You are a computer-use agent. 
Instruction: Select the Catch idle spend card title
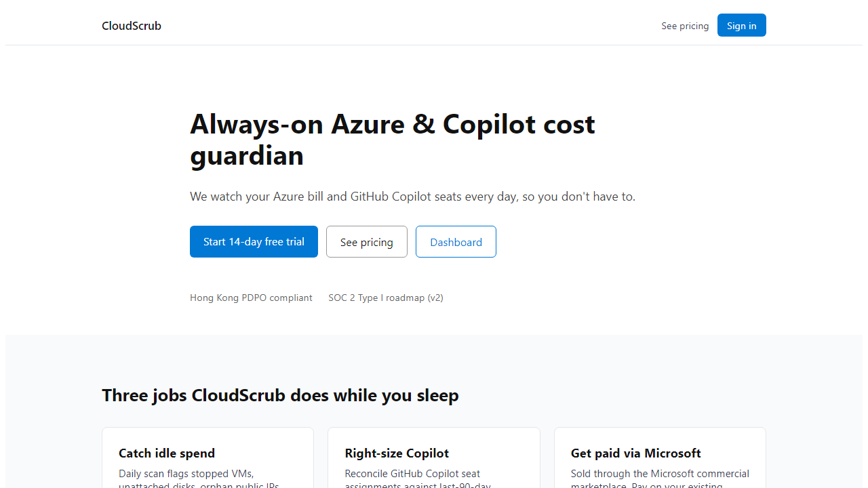[167, 453]
